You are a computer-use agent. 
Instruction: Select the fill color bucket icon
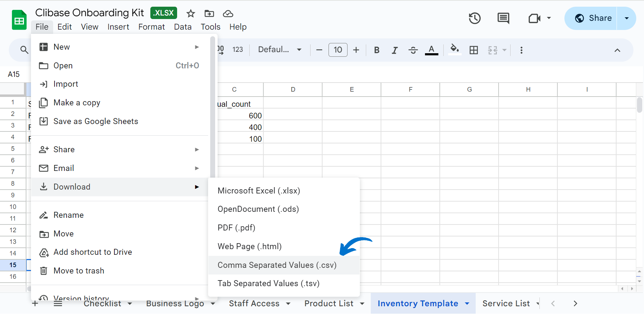point(455,49)
